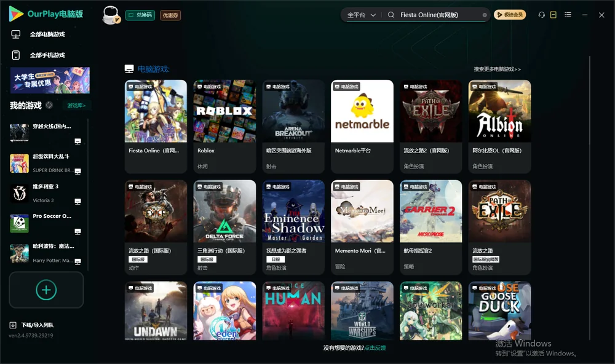The image size is (615, 364).
Task: Click 搜索更多电脑游戏 link
Action: pos(497,69)
